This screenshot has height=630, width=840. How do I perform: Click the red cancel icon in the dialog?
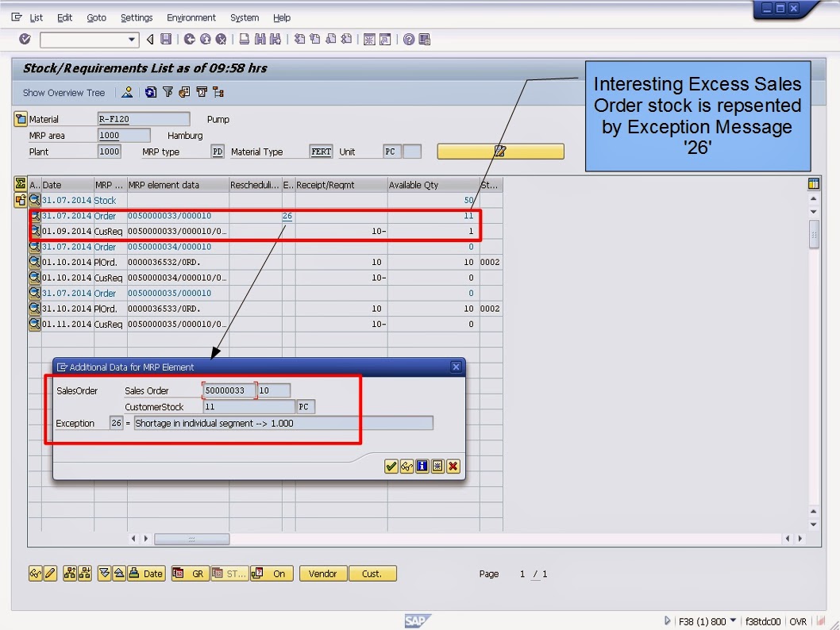(453, 466)
